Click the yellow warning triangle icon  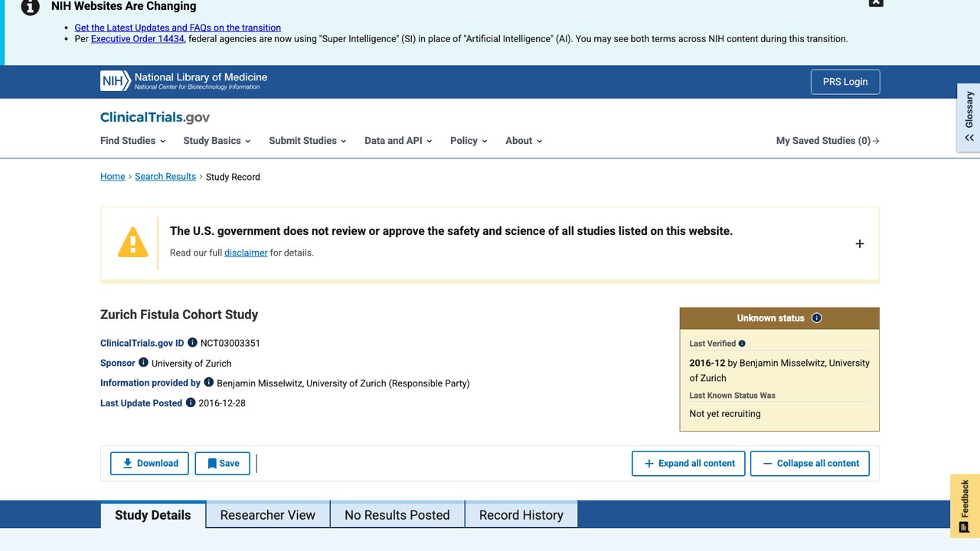[x=132, y=242]
